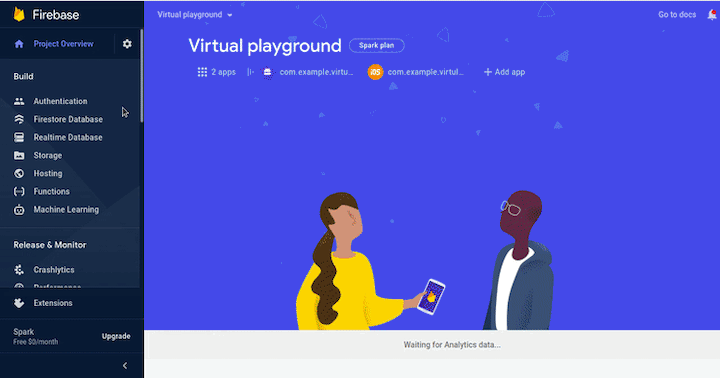Click the Extensions icon in sidebar
The image size is (720, 378).
[19, 303]
